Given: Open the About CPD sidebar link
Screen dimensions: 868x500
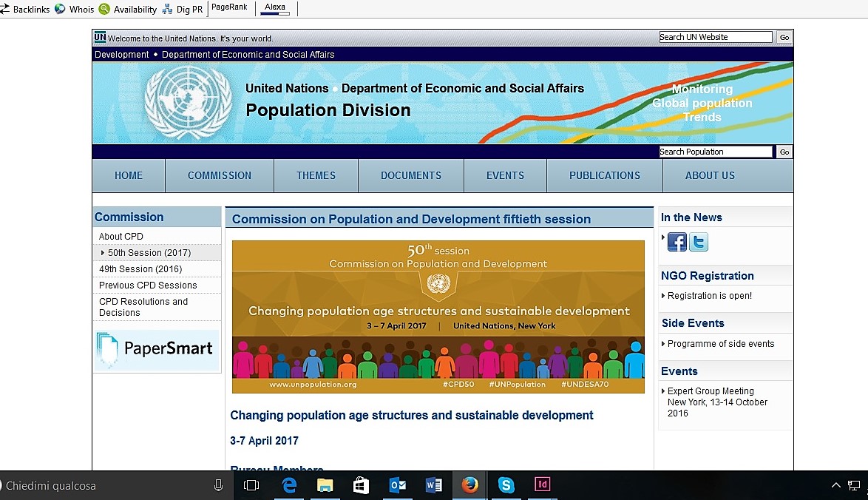Looking at the screenshot, I should point(121,237).
